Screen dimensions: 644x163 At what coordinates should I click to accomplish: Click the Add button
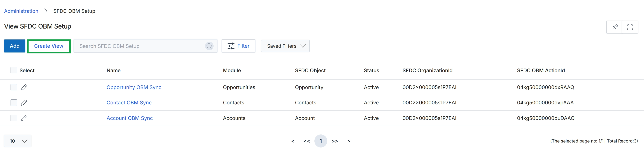tap(15, 46)
